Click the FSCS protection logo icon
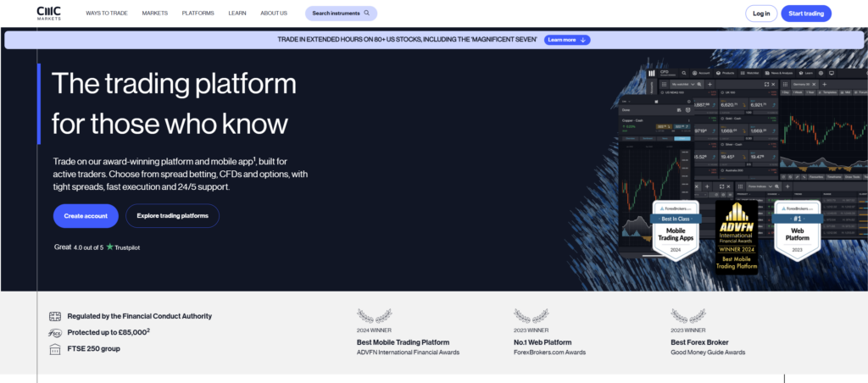 (x=55, y=333)
